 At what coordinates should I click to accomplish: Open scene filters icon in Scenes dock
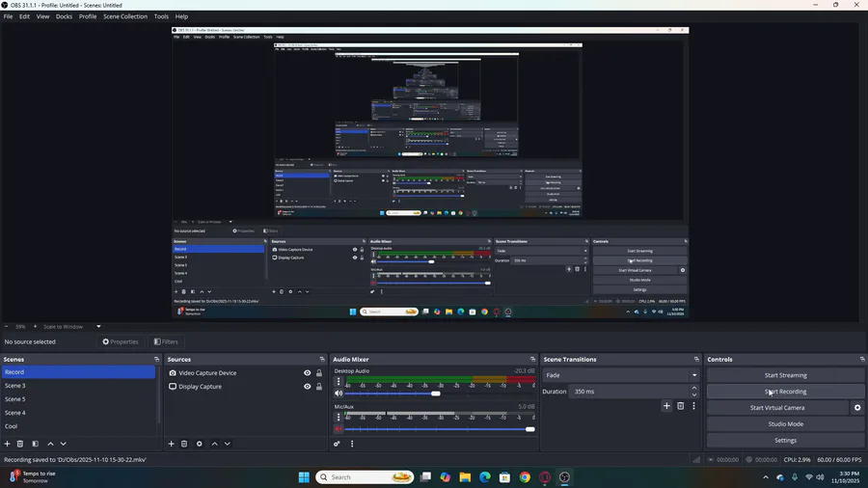click(x=35, y=444)
